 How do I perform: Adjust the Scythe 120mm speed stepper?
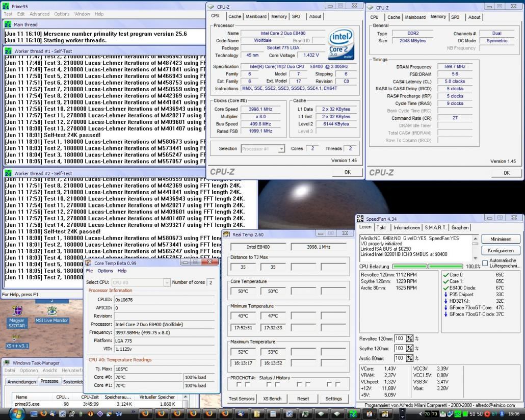pyautogui.click(x=409, y=348)
